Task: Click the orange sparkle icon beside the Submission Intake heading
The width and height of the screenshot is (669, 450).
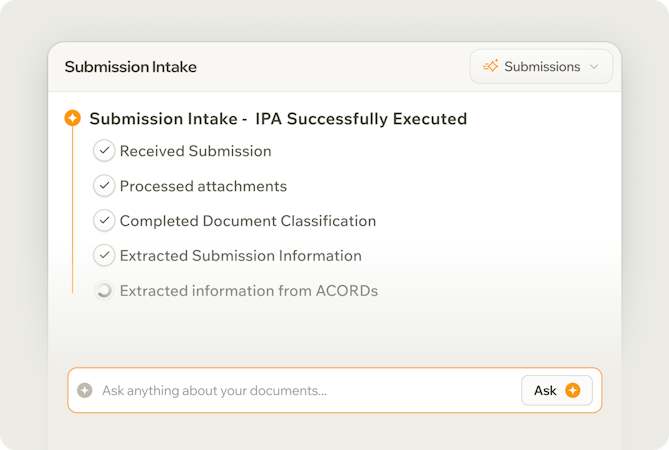Action: point(73,118)
